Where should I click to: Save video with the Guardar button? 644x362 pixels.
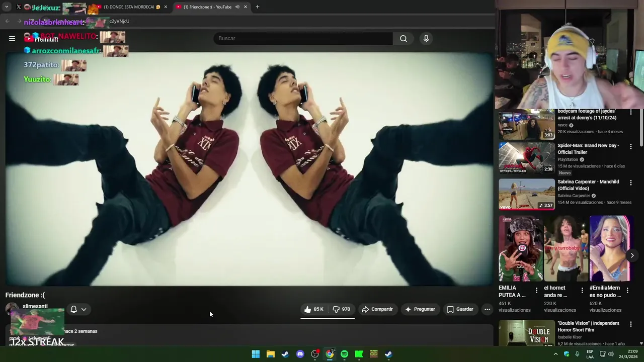click(x=460, y=309)
